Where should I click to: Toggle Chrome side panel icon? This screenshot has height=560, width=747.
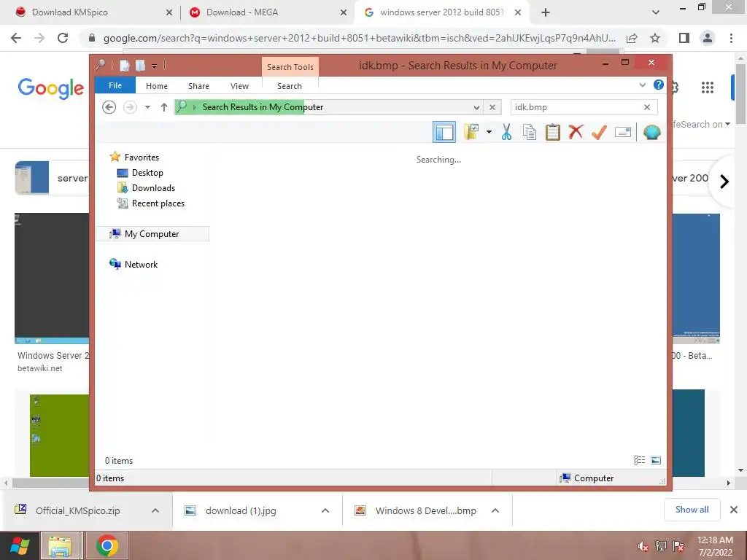coord(684,38)
